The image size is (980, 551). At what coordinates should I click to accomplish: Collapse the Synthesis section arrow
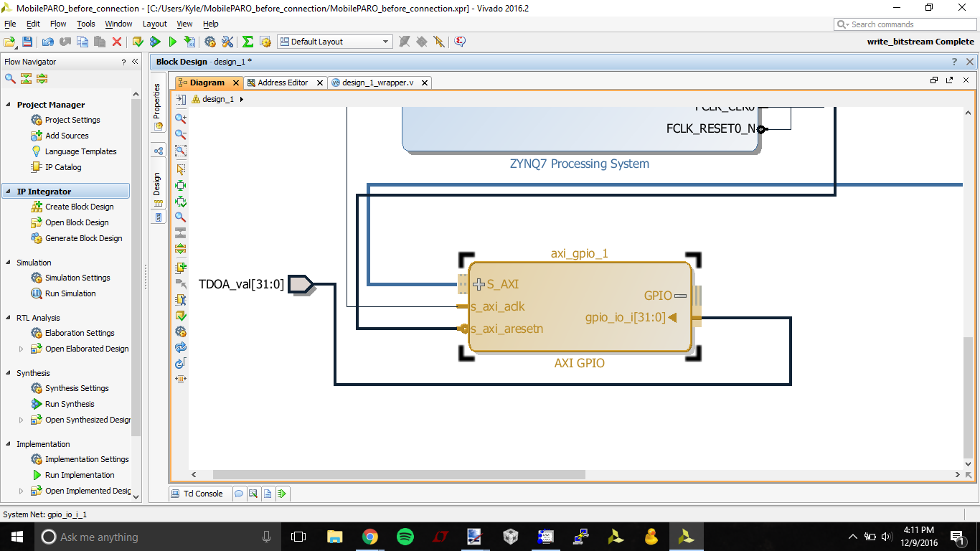9,373
